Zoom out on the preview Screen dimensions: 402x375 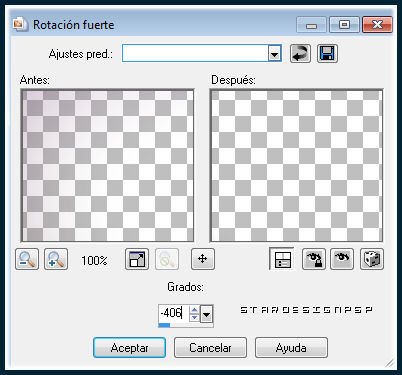click(x=27, y=259)
